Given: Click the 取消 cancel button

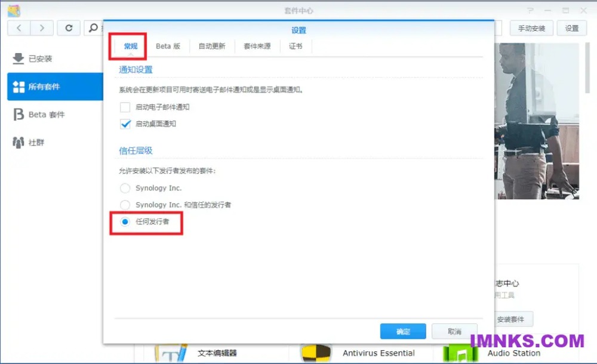Looking at the screenshot, I should 454,332.
